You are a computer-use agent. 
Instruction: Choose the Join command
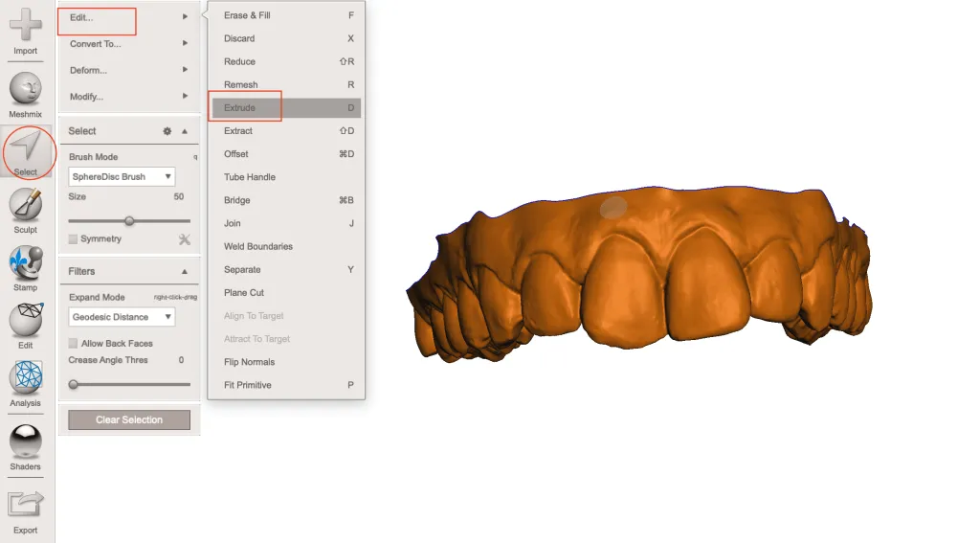coord(286,223)
